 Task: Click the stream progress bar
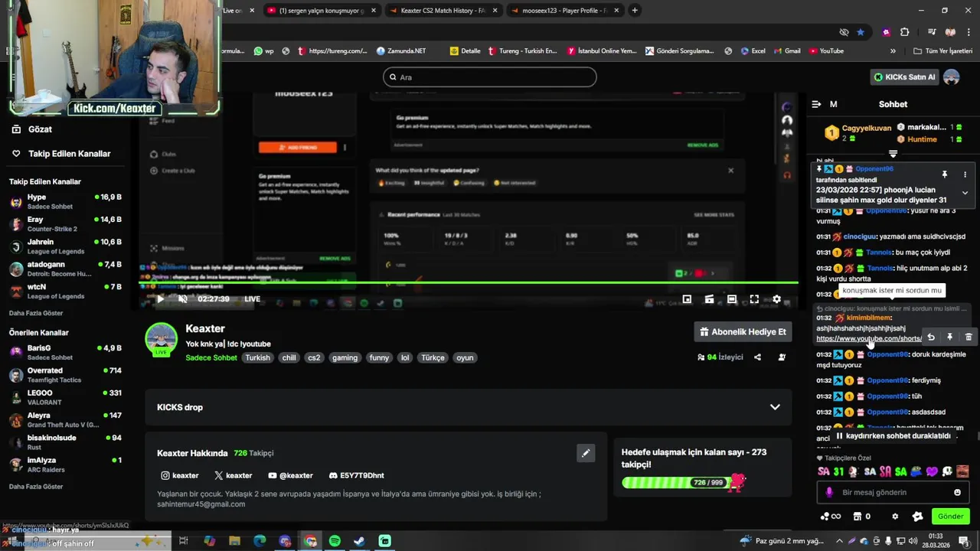click(x=469, y=283)
